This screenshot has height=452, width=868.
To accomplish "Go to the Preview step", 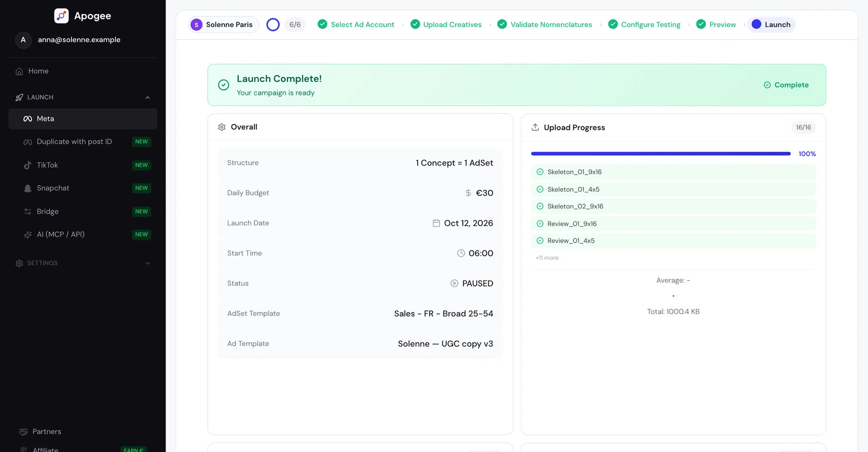I will pos(716,25).
